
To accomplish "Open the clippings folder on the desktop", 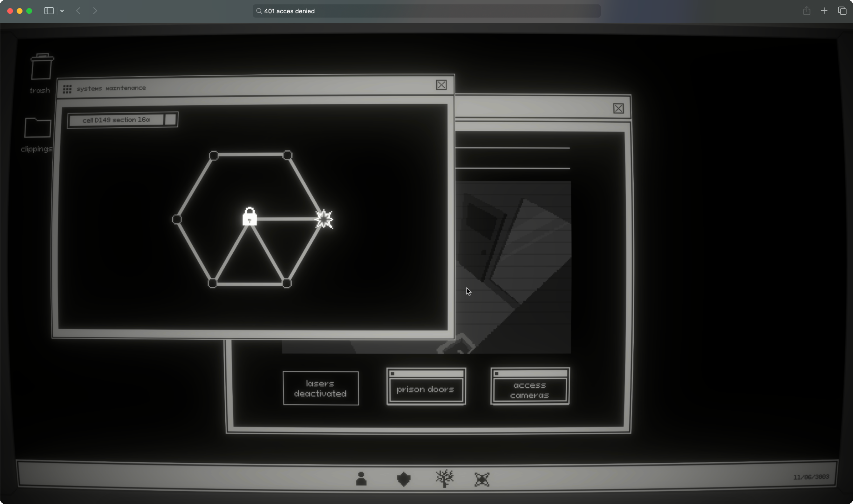I will 38,128.
